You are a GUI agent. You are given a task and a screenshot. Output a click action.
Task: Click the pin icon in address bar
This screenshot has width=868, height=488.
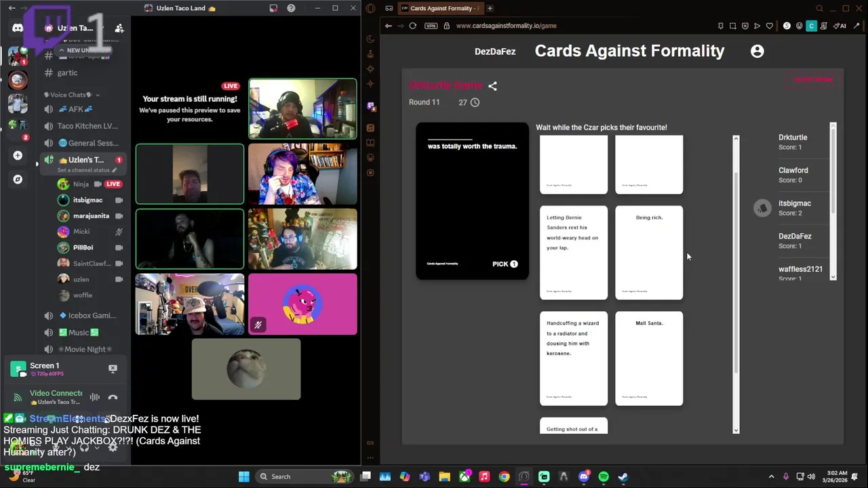click(720, 26)
